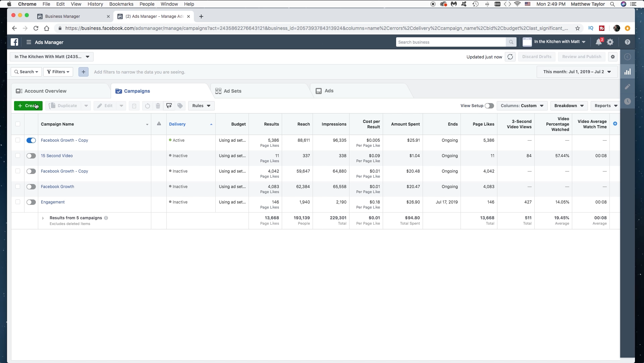This screenshot has width=644, height=363.
Task: Click the search magnifier button in business search
Action: pos(511,42)
